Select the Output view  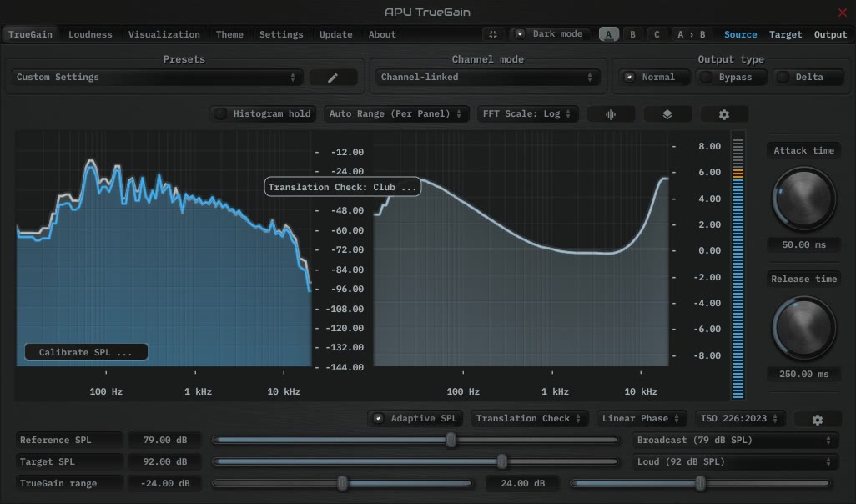pyautogui.click(x=830, y=34)
